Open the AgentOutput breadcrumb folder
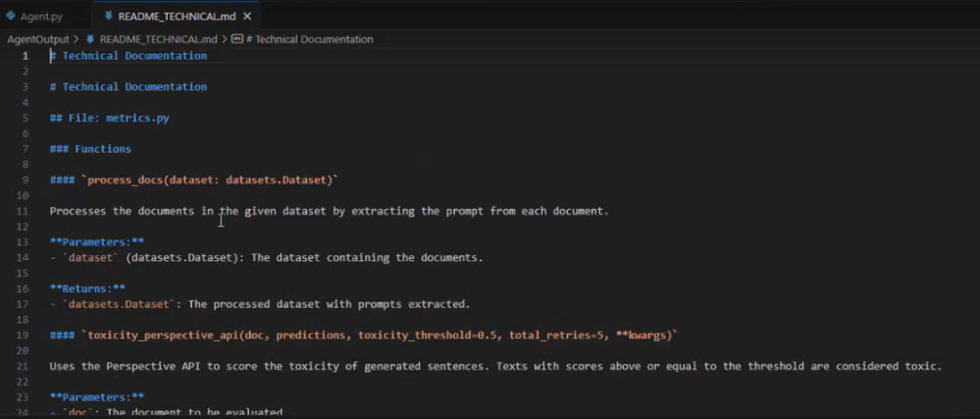The height and width of the screenshot is (419, 980). pos(37,39)
